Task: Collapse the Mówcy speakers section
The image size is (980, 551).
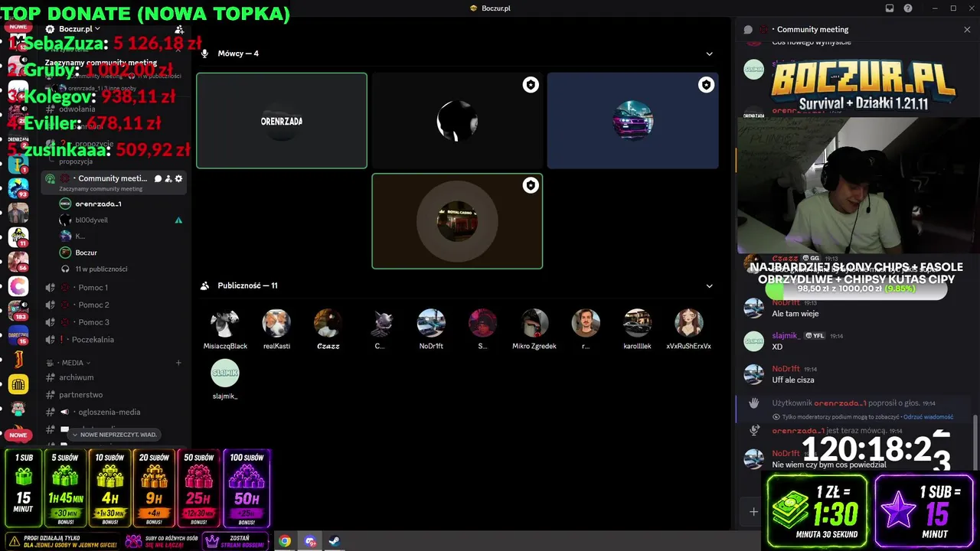Action: point(709,54)
